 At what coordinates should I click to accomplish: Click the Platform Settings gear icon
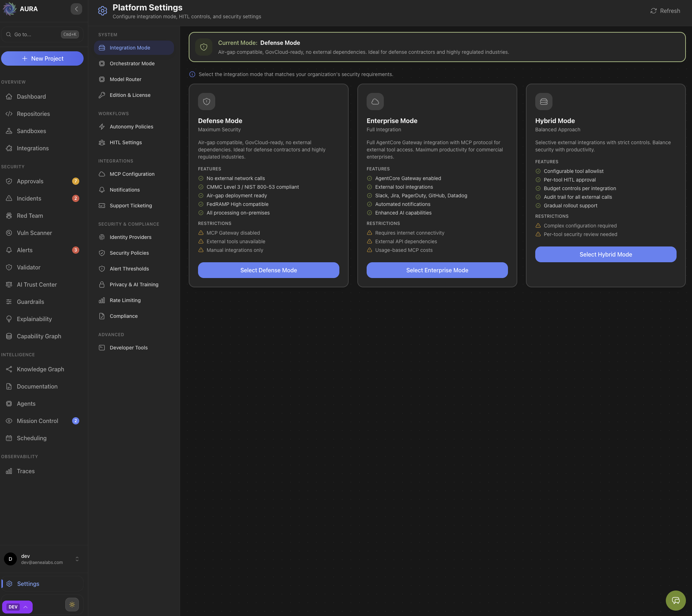[103, 11]
